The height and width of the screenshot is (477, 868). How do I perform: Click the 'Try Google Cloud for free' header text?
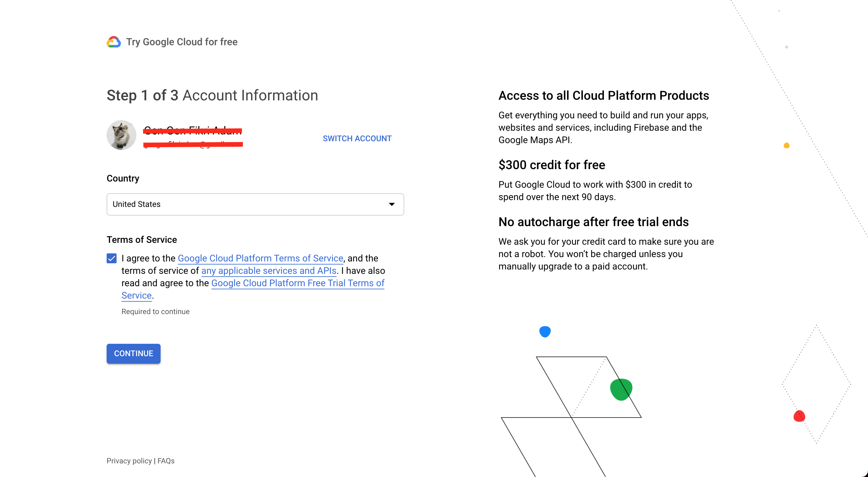coord(182,42)
